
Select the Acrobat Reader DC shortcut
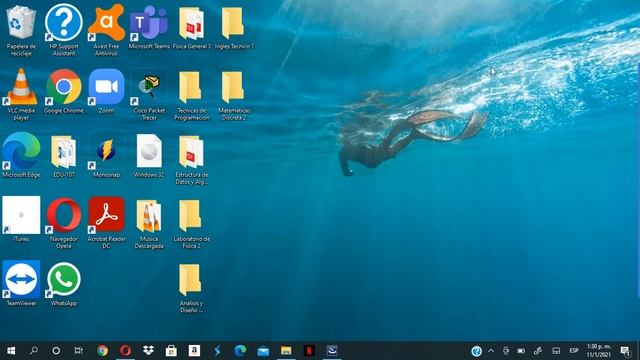[x=106, y=223]
